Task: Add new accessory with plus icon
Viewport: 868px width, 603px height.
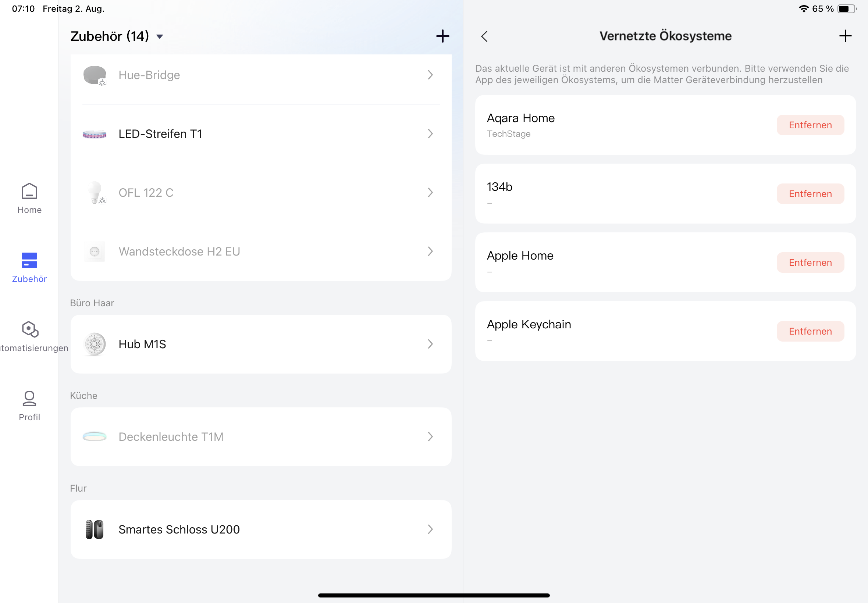Action: pyautogui.click(x=442, y=36)
